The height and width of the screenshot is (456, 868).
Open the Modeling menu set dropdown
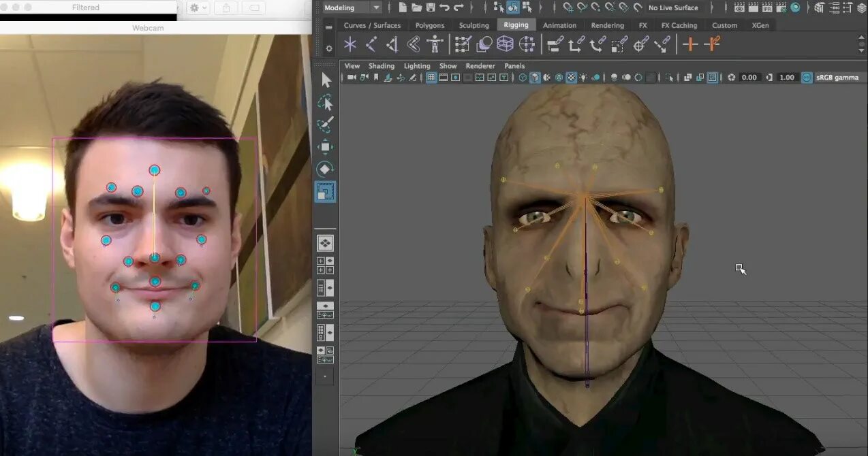tap(352, 7)
